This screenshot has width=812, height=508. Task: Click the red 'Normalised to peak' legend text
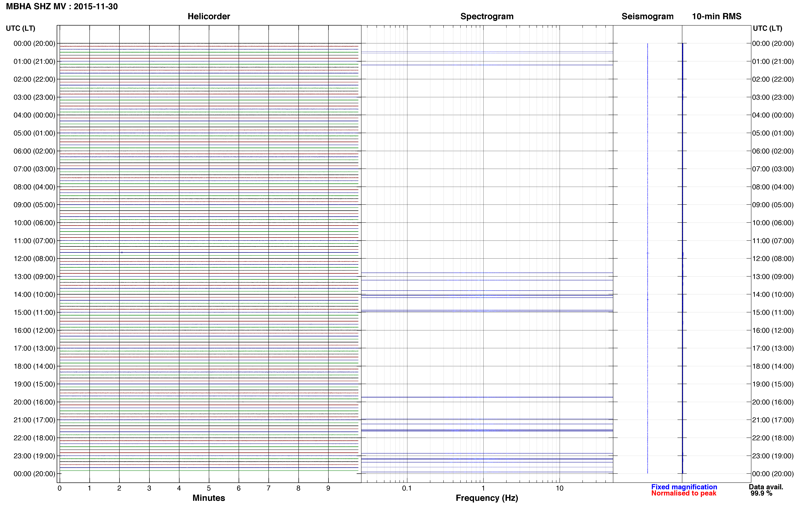point(684,493)
